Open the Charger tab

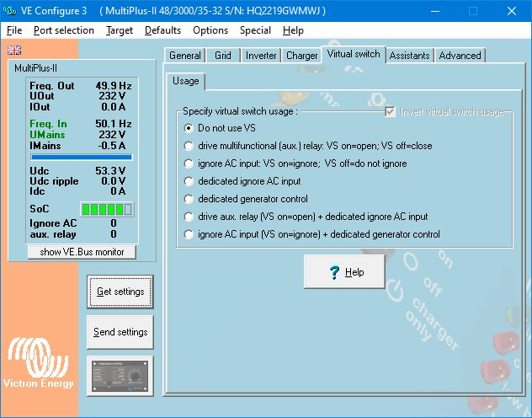click(x=301, y=56)
